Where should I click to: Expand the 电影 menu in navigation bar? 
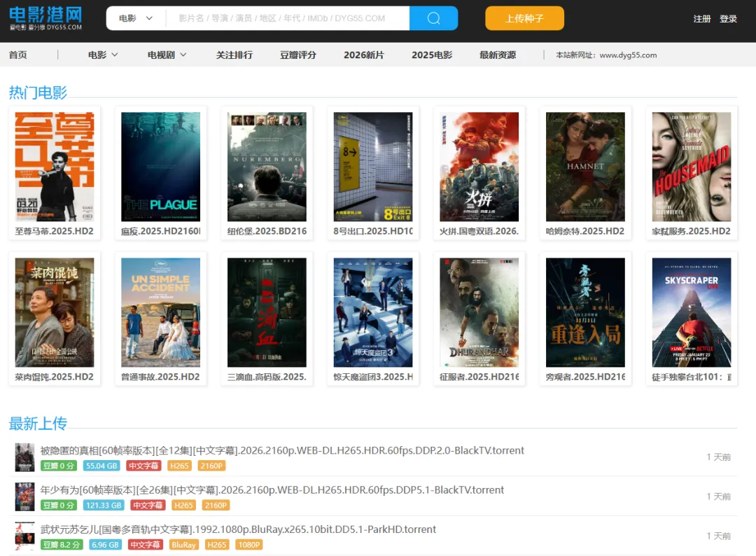[x=103, y=55]
